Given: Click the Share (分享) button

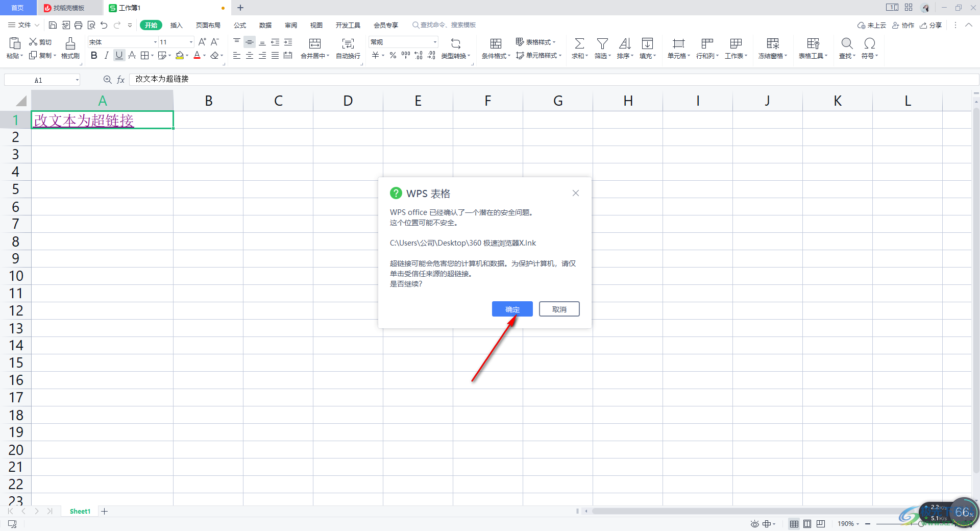Looking at the screenshot, I should click(930, 25).
